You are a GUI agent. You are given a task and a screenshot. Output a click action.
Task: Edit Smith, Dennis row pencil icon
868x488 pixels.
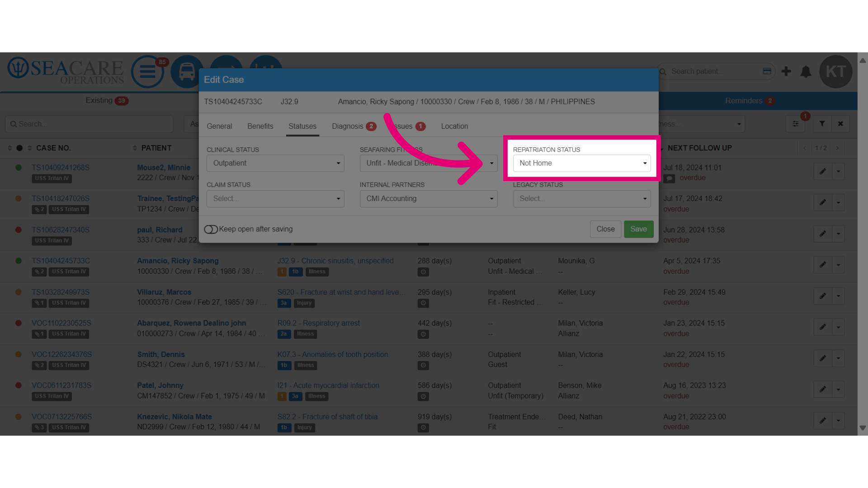click(x=823, y=358)
